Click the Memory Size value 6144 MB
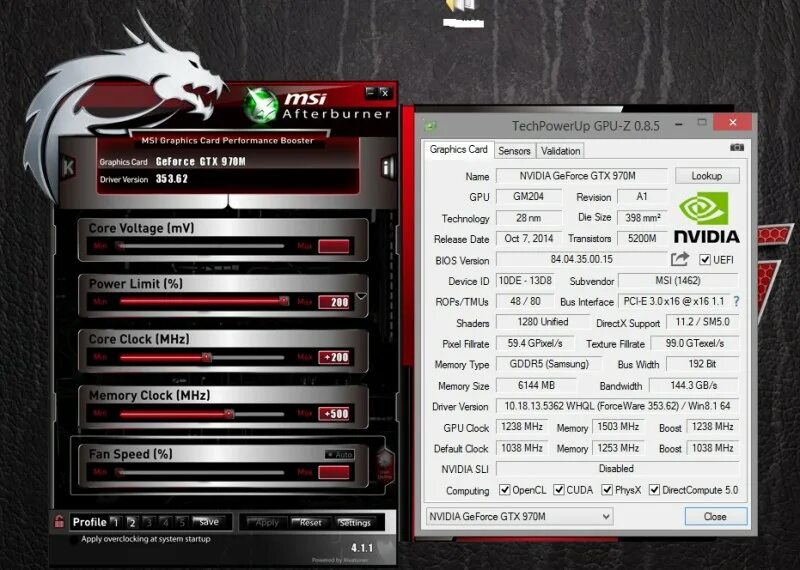Screen dimensions: 800x570 (536, 385)
